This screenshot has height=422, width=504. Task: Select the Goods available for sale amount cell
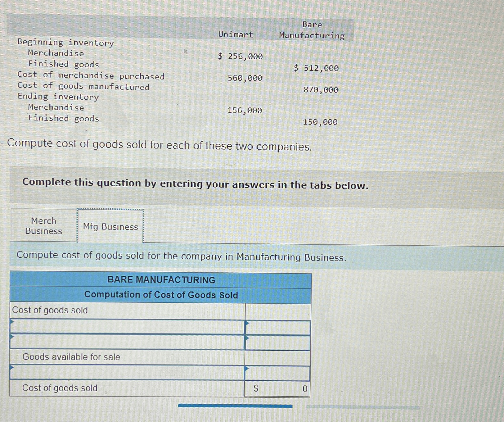tap(278, 358)
